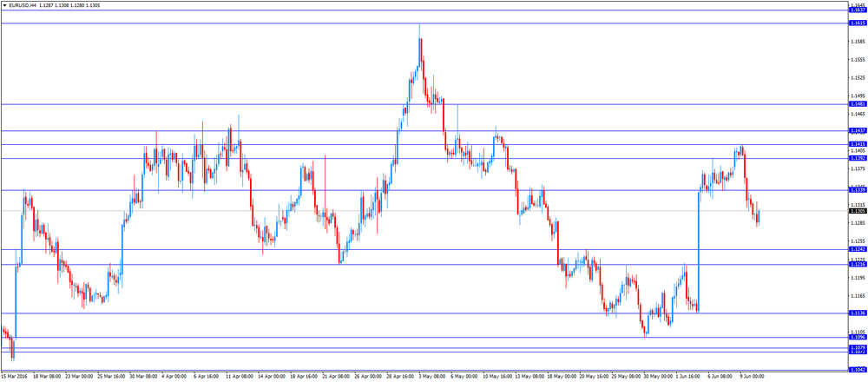This screenshot has width=868, height=382.
Task: Click the 30 Mar 08:00 time label
Action: coord(143,376)
